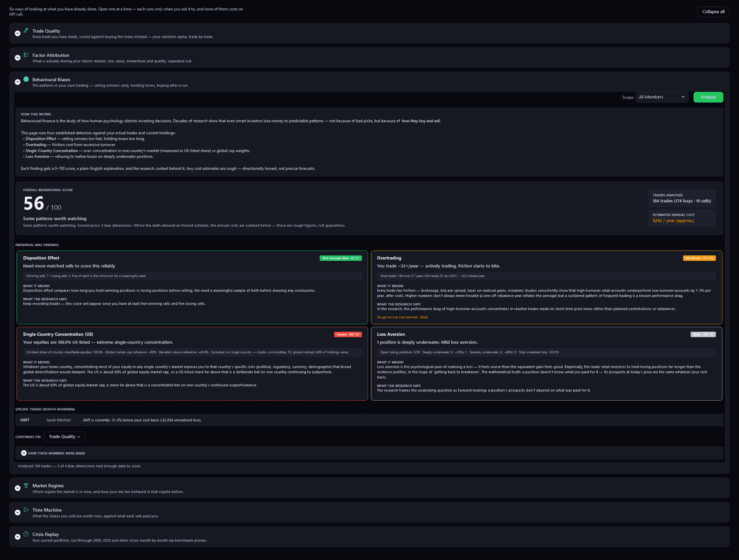Click the Trade Quality chart icon
This screenshot has height=560, width=739.
[x=26, y=30]
